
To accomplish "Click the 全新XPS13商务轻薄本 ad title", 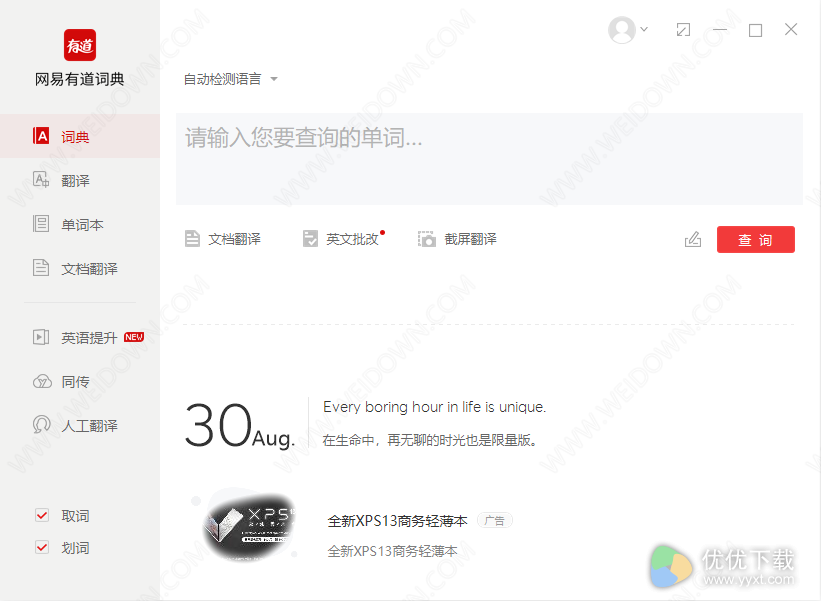I will [397, 521].
